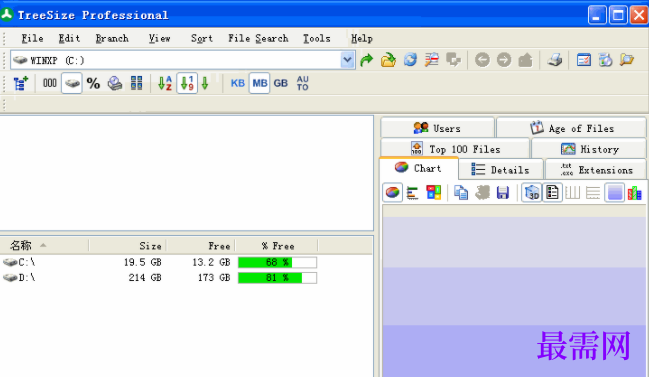Click the green Scan arrow icon

coord(366,60)
